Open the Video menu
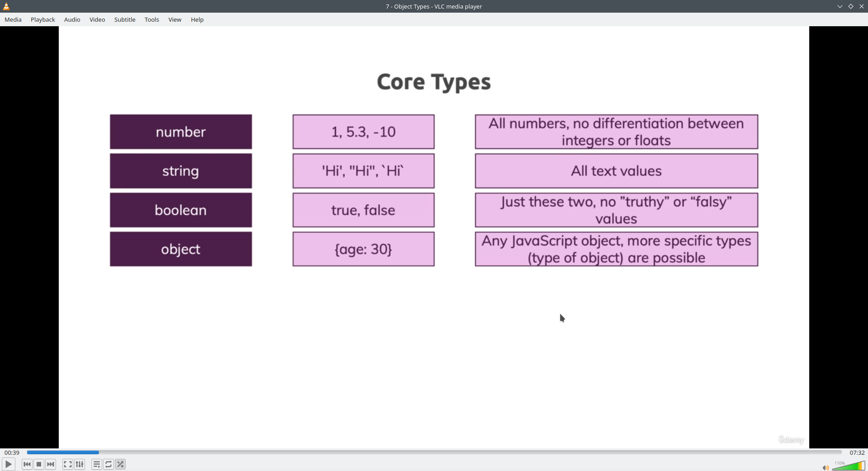868x471 pixels. click(x=97, y=19)
